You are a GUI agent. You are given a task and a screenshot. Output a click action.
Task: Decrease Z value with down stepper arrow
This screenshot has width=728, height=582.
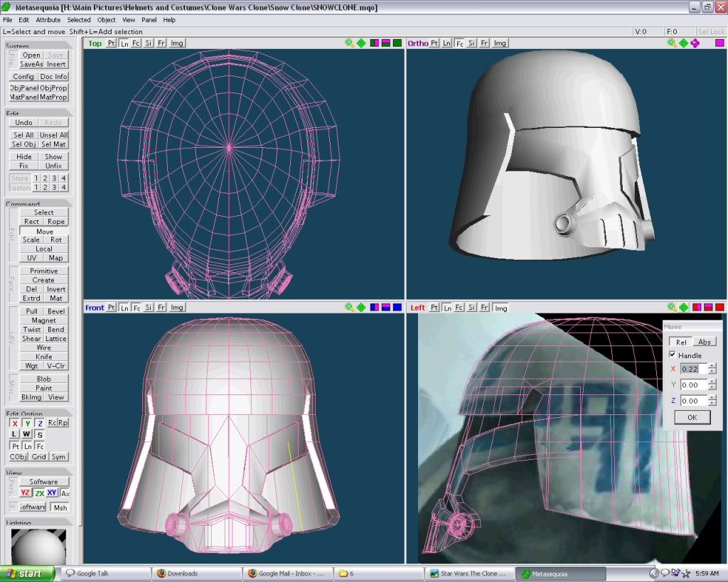(x=712, y=404)
